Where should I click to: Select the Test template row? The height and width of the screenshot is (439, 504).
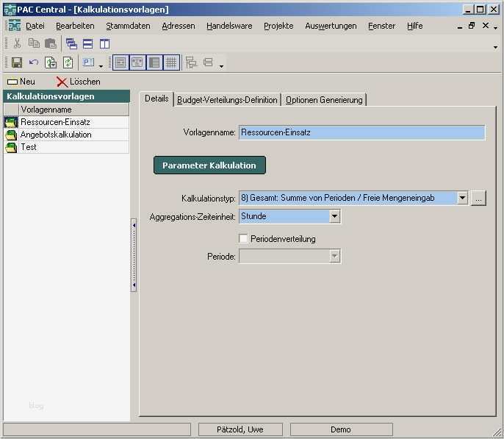pyautogui.click(x=67, y=147)
